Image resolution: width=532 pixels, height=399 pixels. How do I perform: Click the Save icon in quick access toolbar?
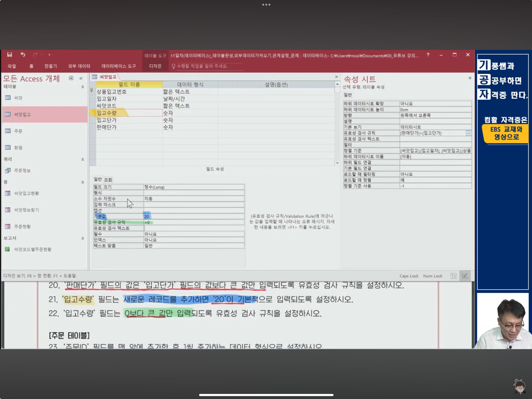coord(9,55)
